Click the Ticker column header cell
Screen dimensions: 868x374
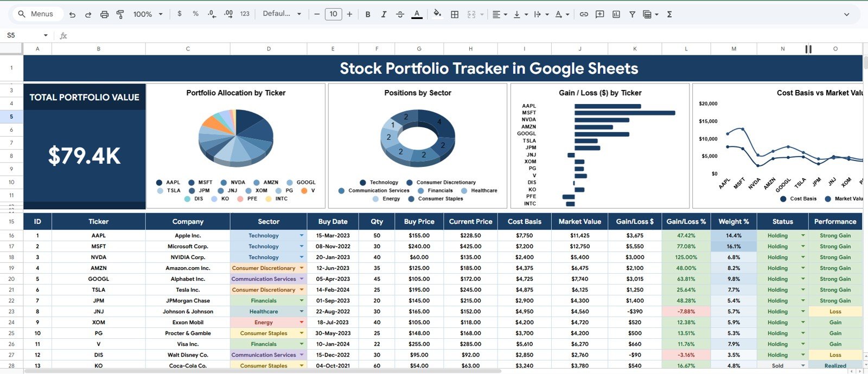click(99, 222)
